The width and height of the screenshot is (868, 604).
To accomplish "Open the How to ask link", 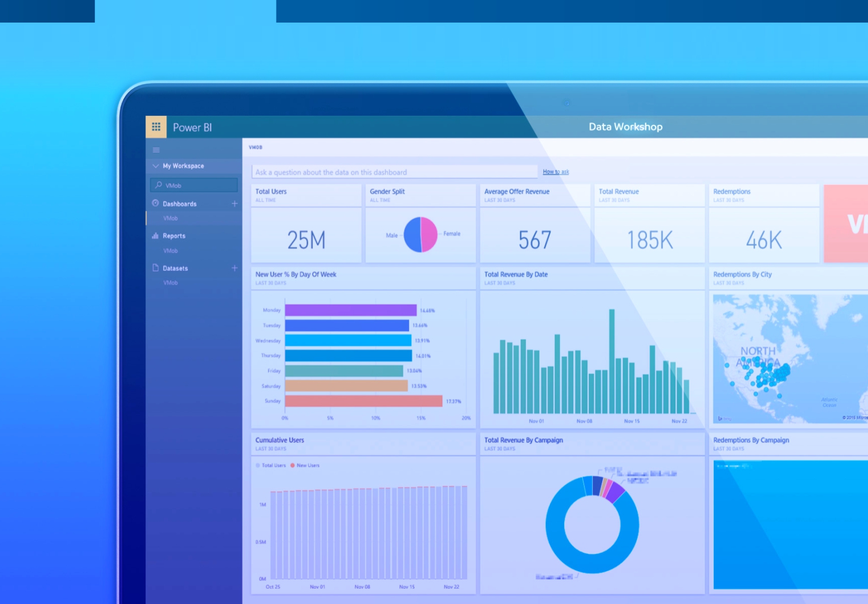I will pyautogui.click(x=556, y=172).
